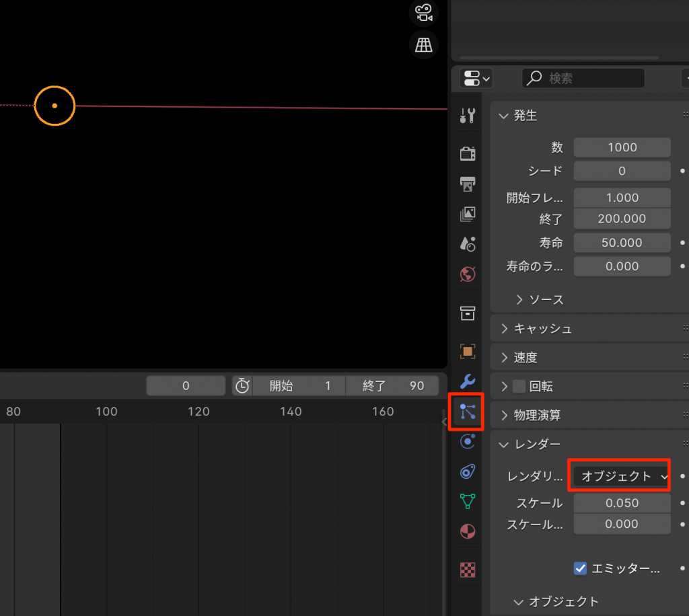
Task: Open the Output properties tab
Action: pos(467,184)
